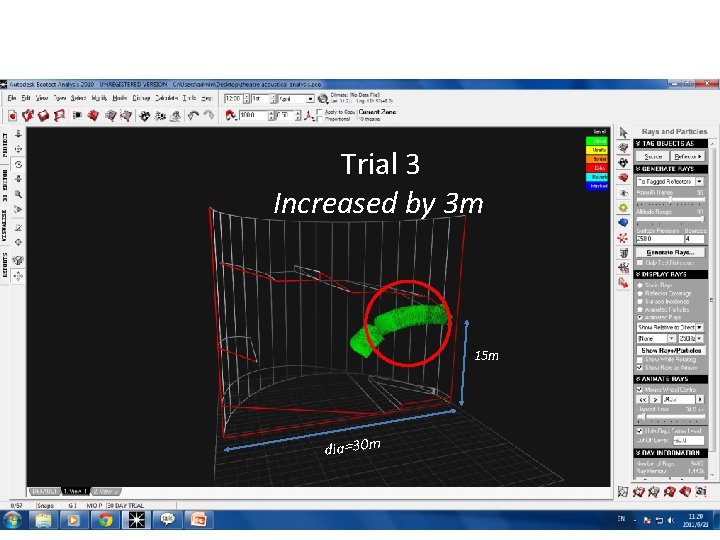This screenshot has height=540, width=720.
Task: Collapse the DISPLAY RAYS section
Action: tap(671, 274)
